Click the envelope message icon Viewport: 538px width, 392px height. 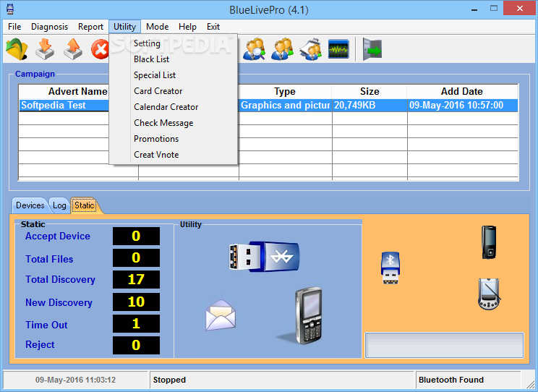(x=221, y=315)
